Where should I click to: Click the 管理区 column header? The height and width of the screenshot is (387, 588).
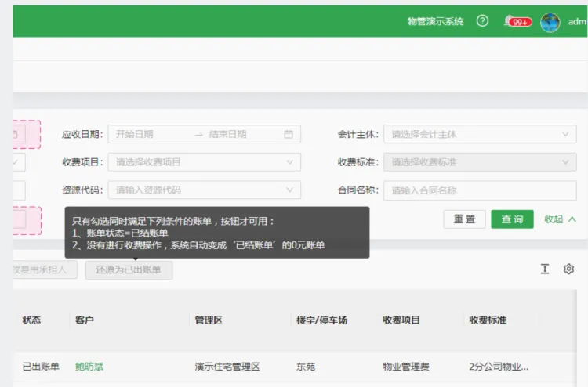pos(209,320)
